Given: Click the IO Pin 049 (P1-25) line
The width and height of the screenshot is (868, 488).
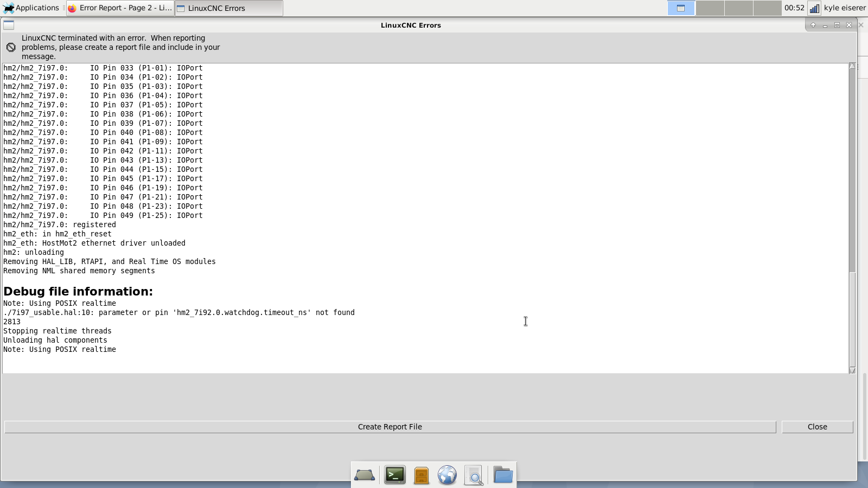Looking at the screenshot, I should click(x=103, y=215).
